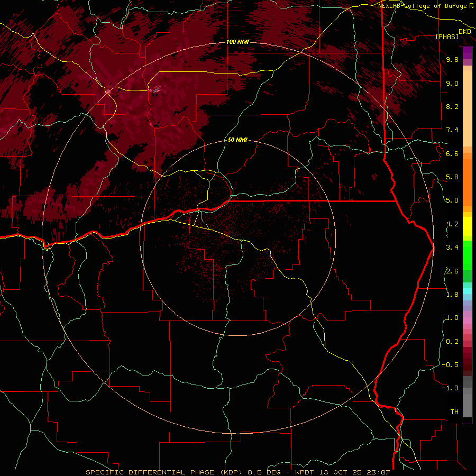Viewport: 476px width, 476px height.
Task: Click the yellow segment of the color bar
Action: coord(467,226)
